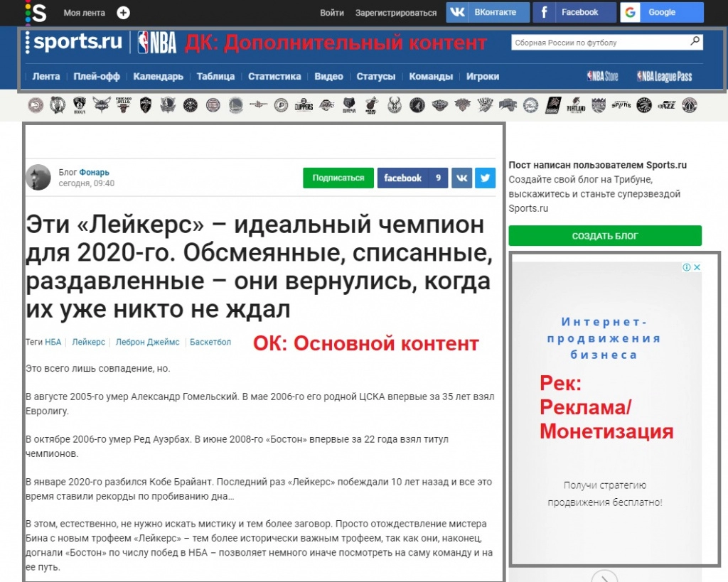Open the Dallas Mavericks team logo
Screen dimensions: 728x582
(168, 105)
